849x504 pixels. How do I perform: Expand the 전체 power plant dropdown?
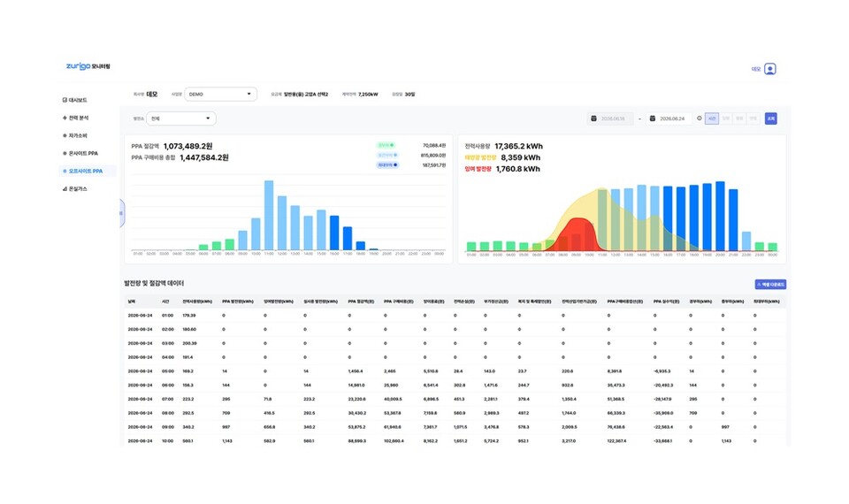(180, 118)
